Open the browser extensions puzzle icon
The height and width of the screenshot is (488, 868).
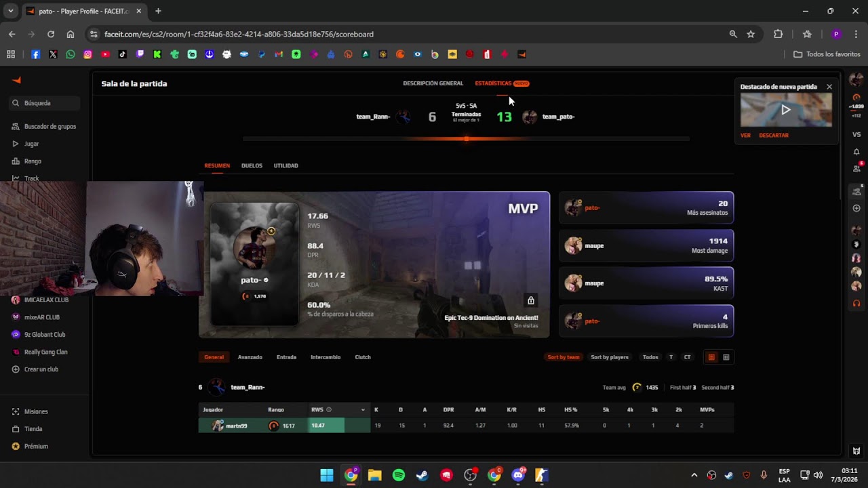pyautogui.click(x=778, y=34)
